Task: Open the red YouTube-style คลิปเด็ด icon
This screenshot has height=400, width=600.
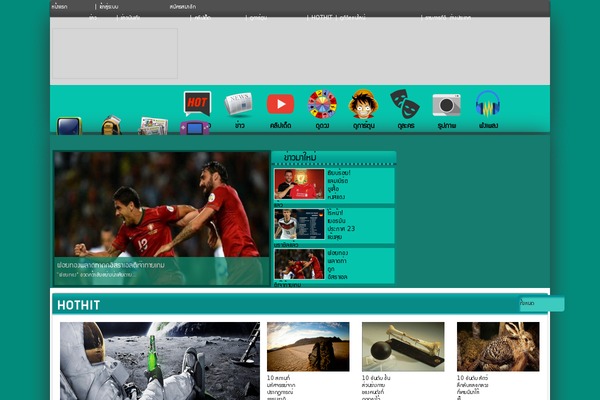Action: point(280,104)
